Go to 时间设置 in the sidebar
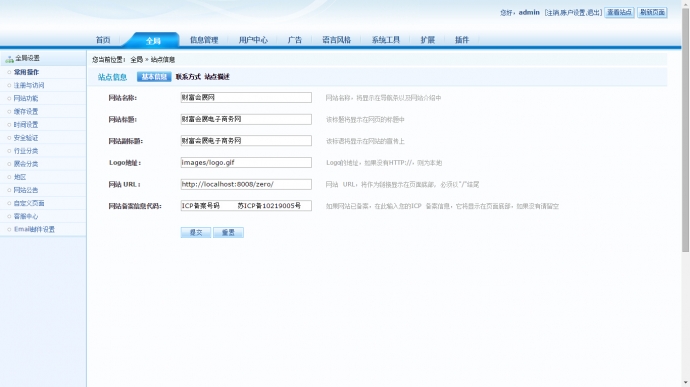Screen dimensions: 690x387 26,125
